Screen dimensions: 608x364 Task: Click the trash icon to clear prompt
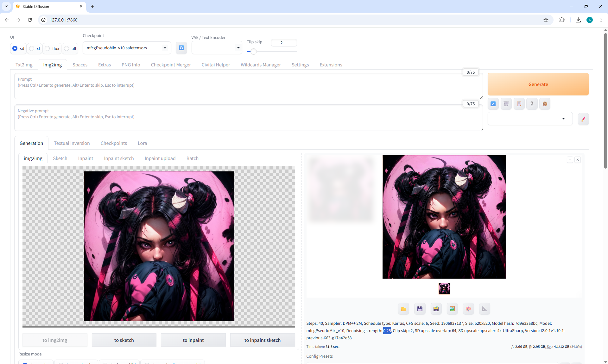[x=506, y=104]
